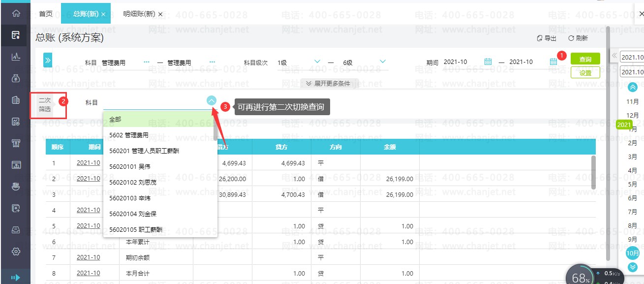Expand more conditions (展开更多条件)
Viewport: 644px width, 284px height.
[x=328, y=83]
